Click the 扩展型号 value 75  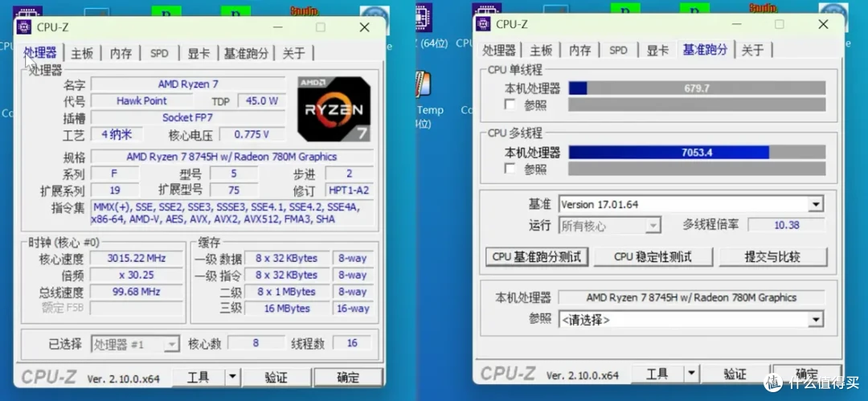(234, 190)
